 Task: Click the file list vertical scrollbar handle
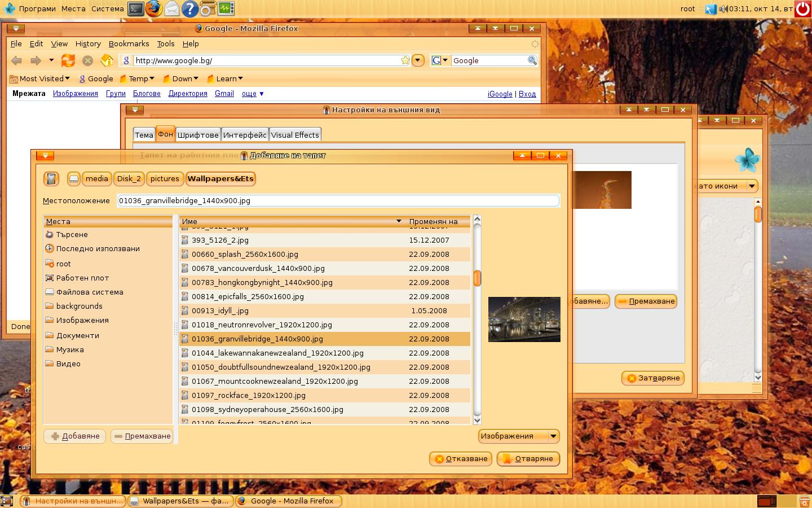[x=477, y=278]
